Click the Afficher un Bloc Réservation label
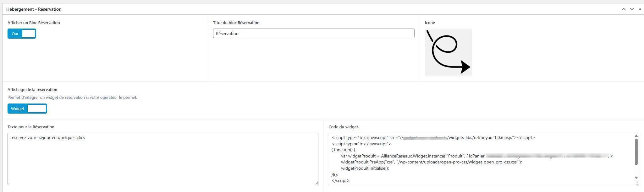The height and width of the screenshot is (192, 644). [x=34, y=23]
